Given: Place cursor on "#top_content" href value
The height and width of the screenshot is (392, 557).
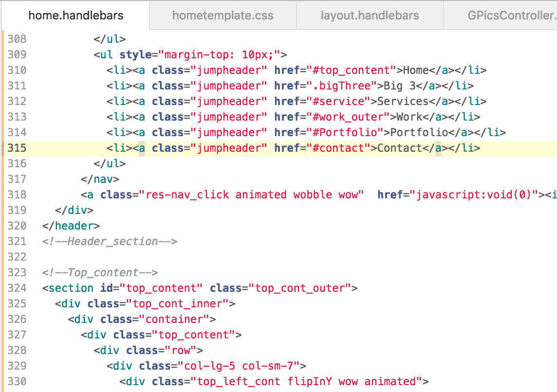Looking at the screenshot, I should tap(352, 70).
